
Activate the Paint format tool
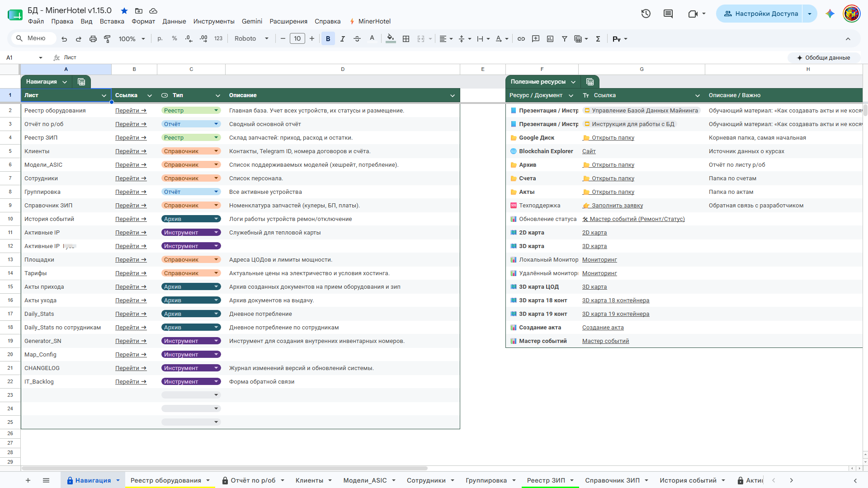(x=107, y=39)
